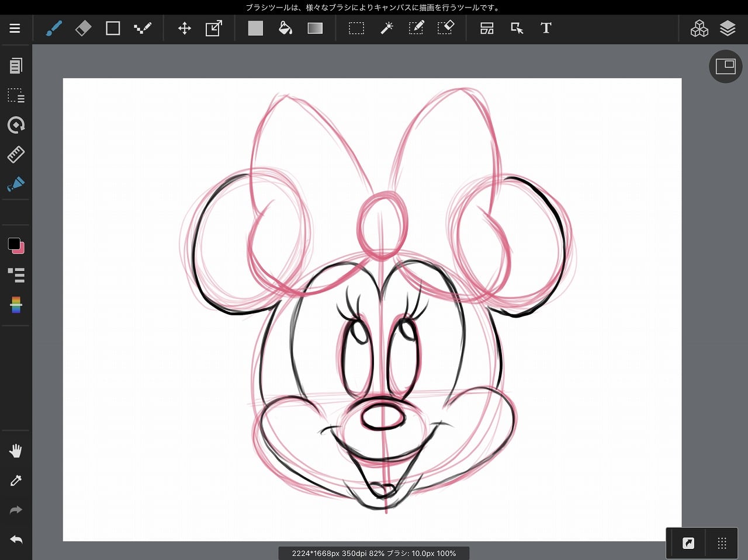Toggle the canvas navigator preview
The image size is (748, 560).
725,67
